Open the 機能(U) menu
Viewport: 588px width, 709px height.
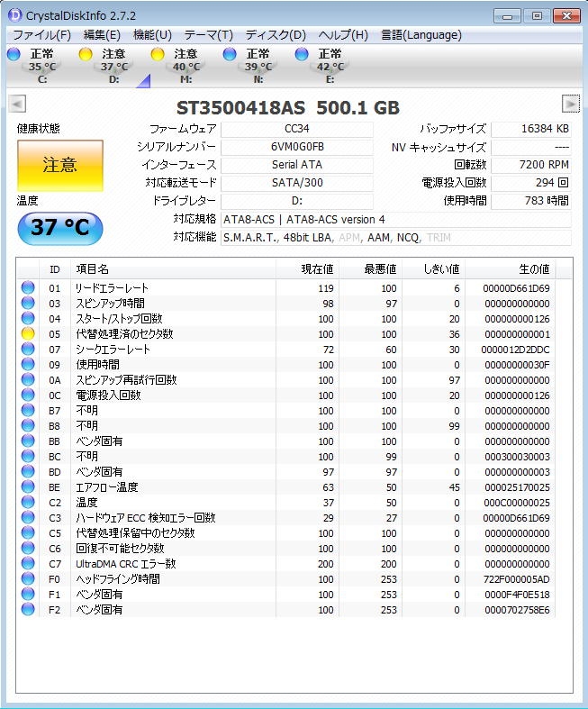pos(153,35)
